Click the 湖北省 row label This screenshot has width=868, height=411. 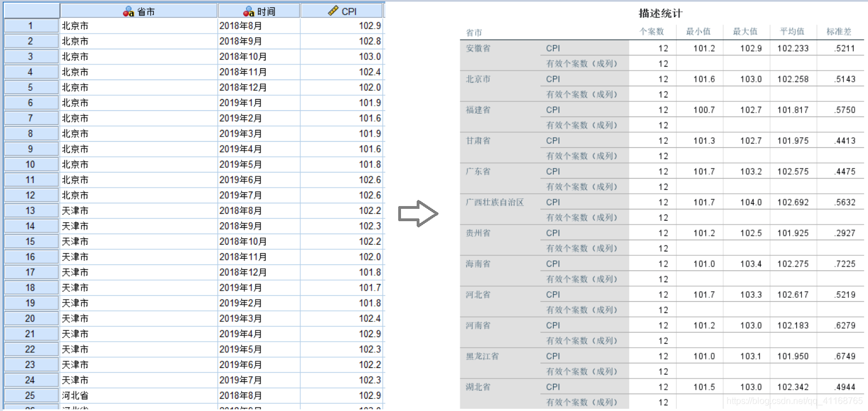tap(478, 387)
